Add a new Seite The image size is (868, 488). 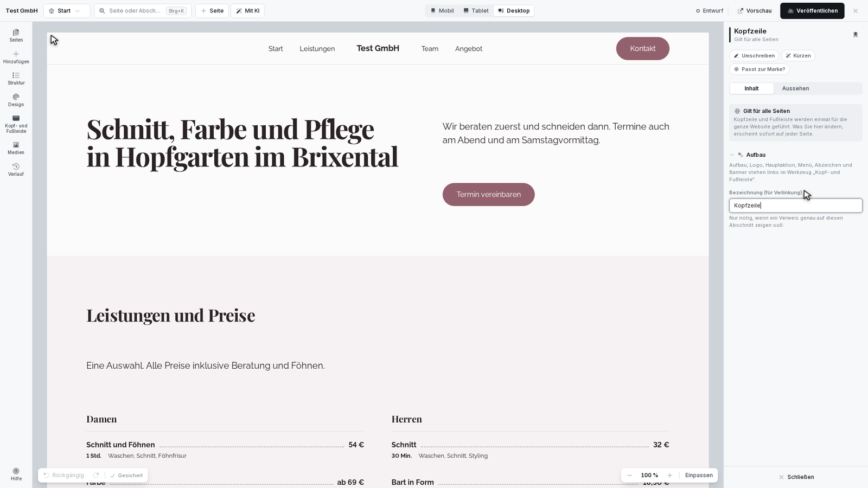pyautogui.click(x=212, y=11)
